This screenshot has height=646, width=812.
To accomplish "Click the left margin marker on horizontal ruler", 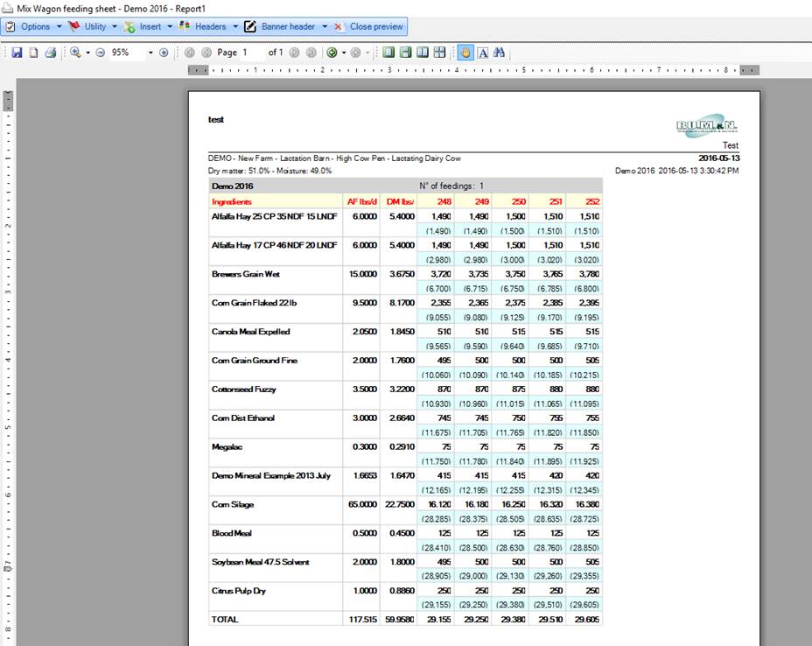I will point(198,70).
